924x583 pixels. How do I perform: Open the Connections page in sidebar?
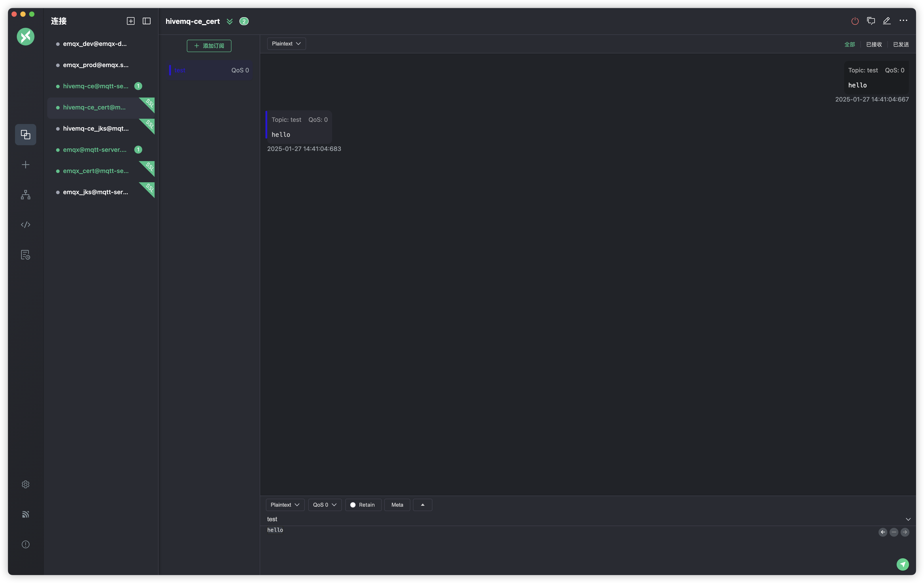click(25, 135)
